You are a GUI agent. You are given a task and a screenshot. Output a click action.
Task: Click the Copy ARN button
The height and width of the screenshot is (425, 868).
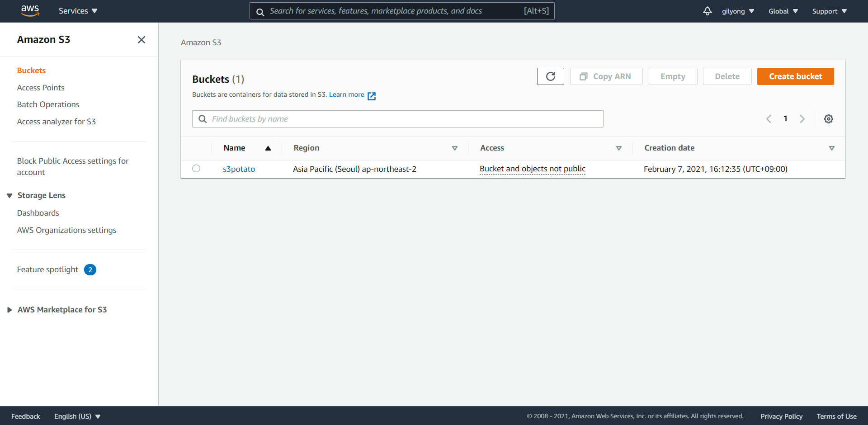click(x=606, y=76)
